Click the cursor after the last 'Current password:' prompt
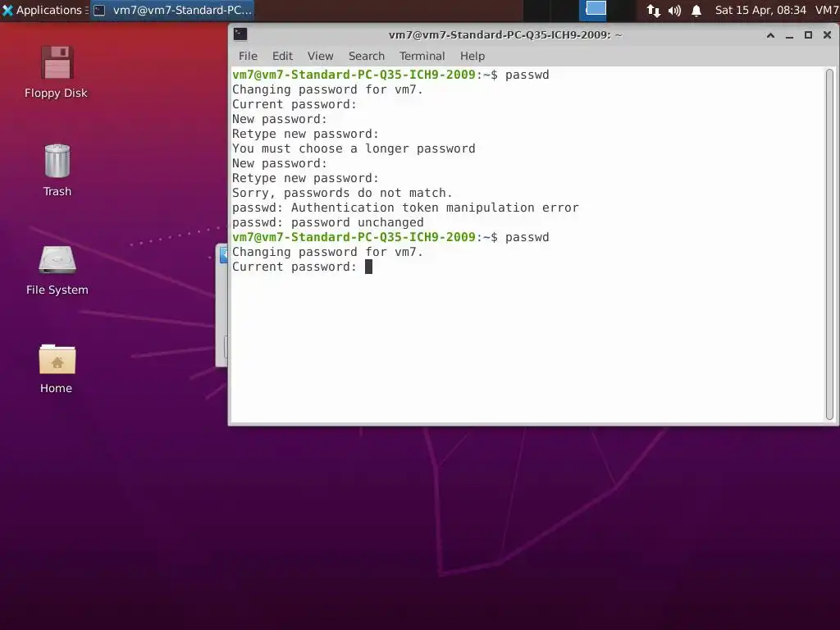Screen dimensions: 840x630 point(368,267)
